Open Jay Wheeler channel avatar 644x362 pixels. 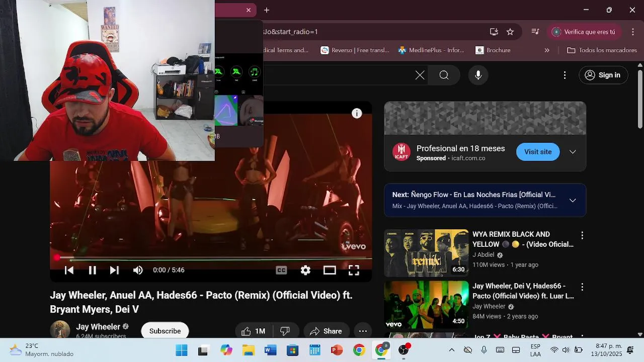click(60, 330)
